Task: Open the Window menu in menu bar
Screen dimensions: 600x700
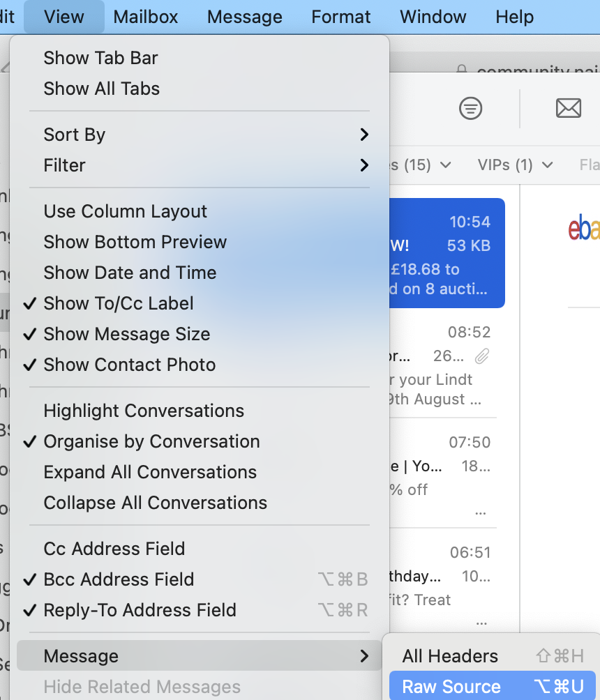Action: click(433, 17)
